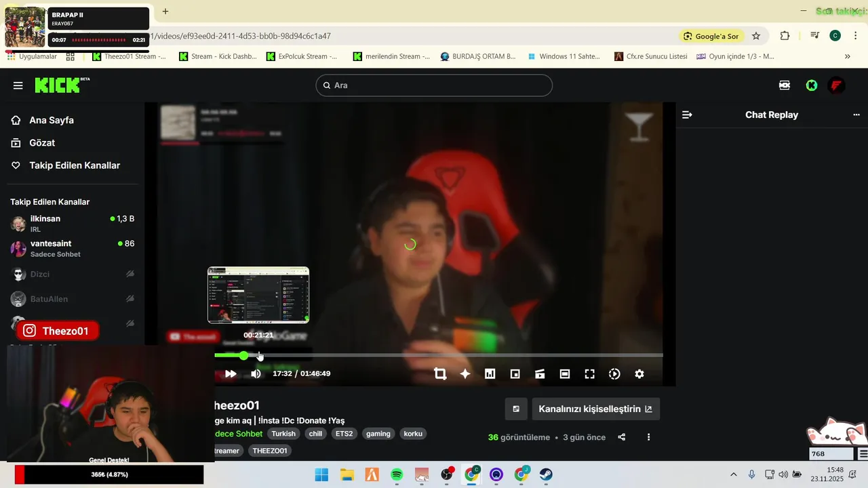Screen dimensions: 868x488
Task: Open the ilkinsan followed channel
Action: [72, 224]
